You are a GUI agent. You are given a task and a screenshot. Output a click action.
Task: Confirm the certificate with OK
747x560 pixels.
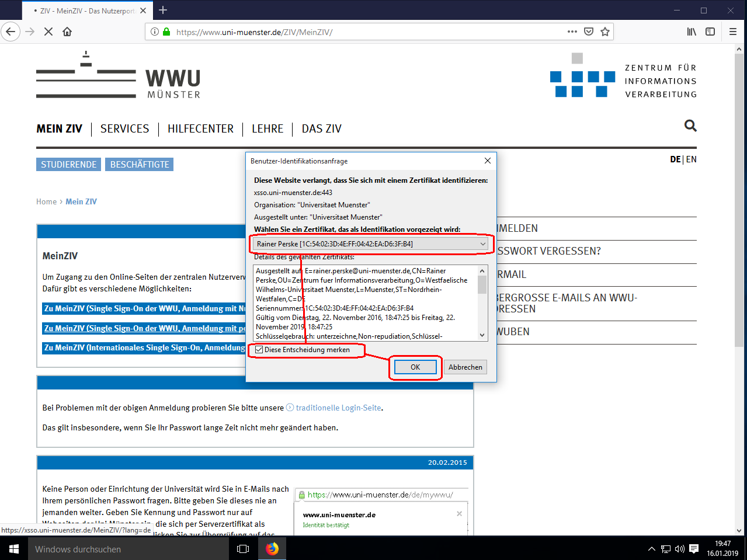pyautogui.click(x=415, y=367)
